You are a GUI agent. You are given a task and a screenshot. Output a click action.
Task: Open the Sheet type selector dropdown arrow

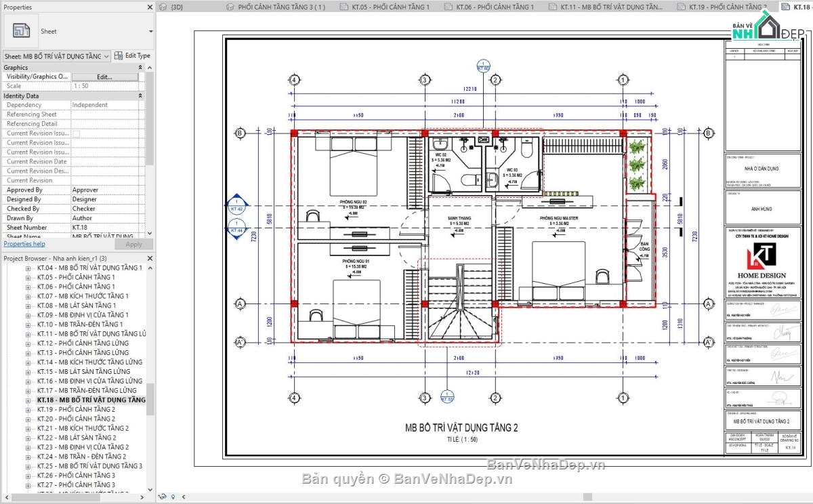[x=150, y=31]
